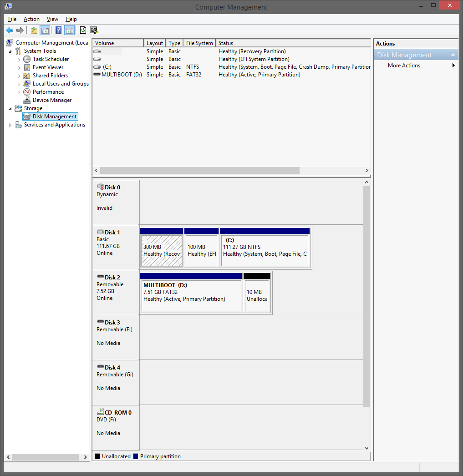Open the More Actions submenu arrow
This screenshot has height=476, width=463.
453,65
